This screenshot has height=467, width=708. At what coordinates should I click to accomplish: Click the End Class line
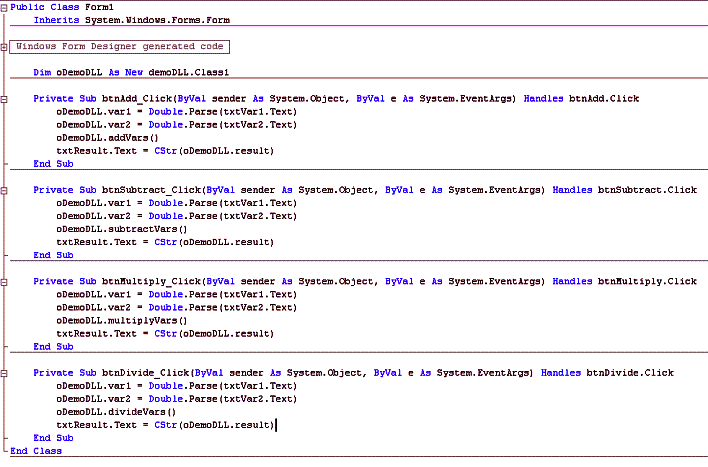click(36, 451)
